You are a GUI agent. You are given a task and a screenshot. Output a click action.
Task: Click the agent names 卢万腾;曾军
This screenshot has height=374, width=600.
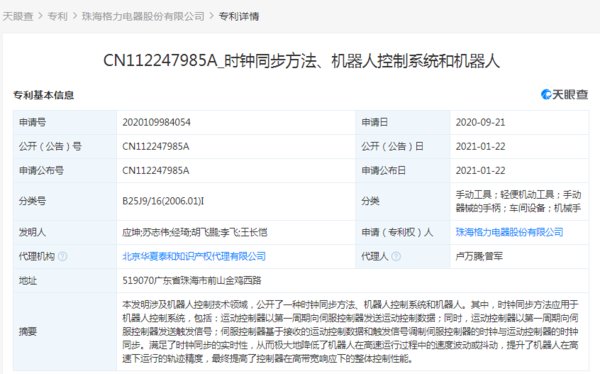[x=479, y=256]
